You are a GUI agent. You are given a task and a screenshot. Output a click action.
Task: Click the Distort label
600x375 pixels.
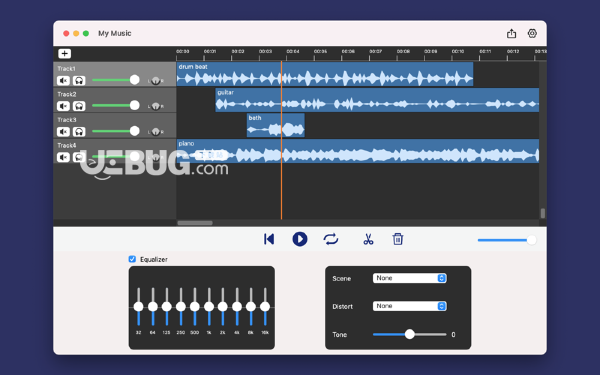click(x=342, y=307)
